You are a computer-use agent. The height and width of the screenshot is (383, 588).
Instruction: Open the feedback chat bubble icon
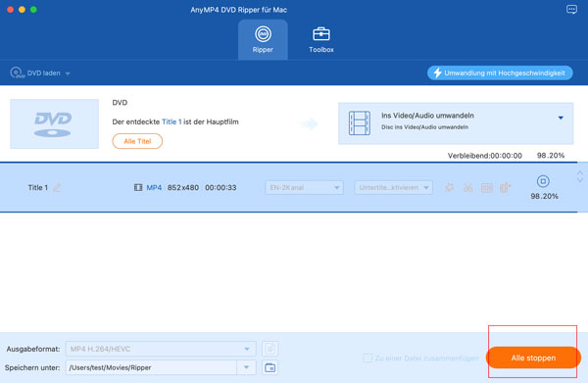[x=571, y=10]
